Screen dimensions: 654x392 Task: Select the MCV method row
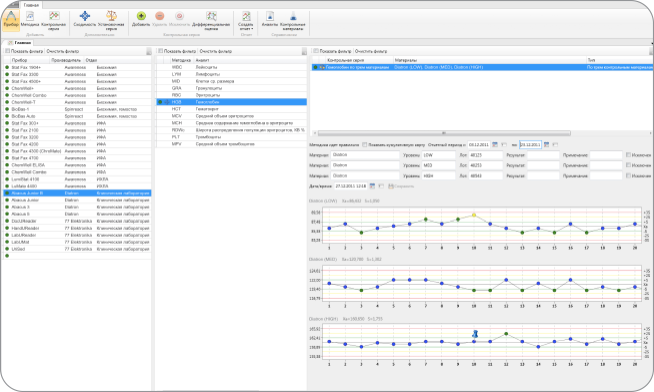(x=231, y=116)
